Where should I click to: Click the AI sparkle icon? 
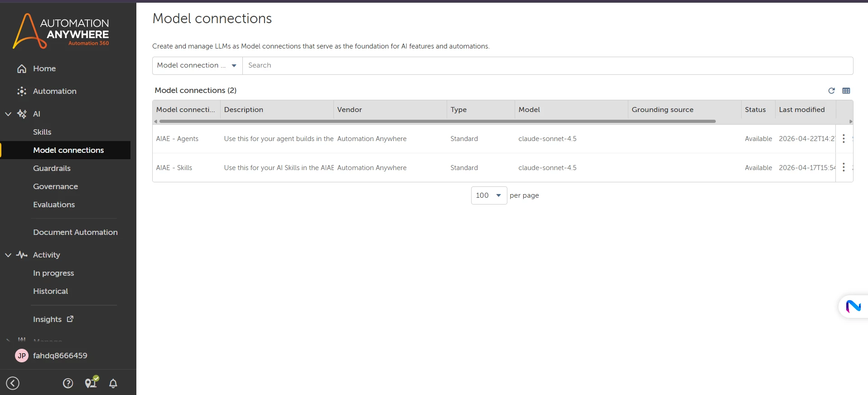pyautogui.click(x=22, y=114)
